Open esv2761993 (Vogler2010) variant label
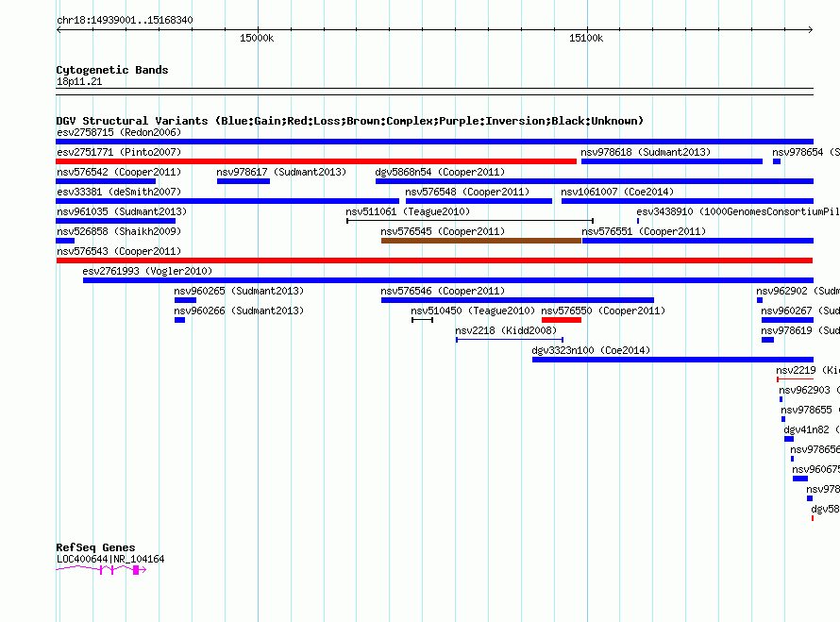This screenshot has height=622, width=840. (x=147, y=271)
